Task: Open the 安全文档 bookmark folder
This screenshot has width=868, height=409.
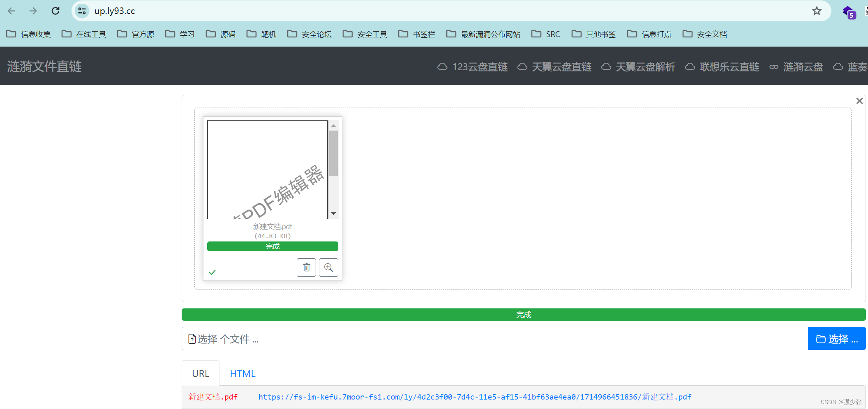Action: [x=705, y=34]
